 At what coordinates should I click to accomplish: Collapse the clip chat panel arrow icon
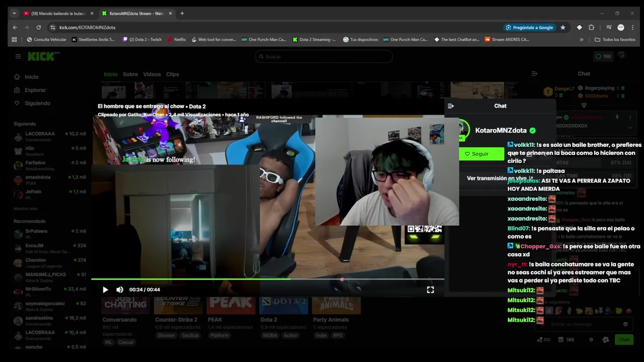coord(451,106)
